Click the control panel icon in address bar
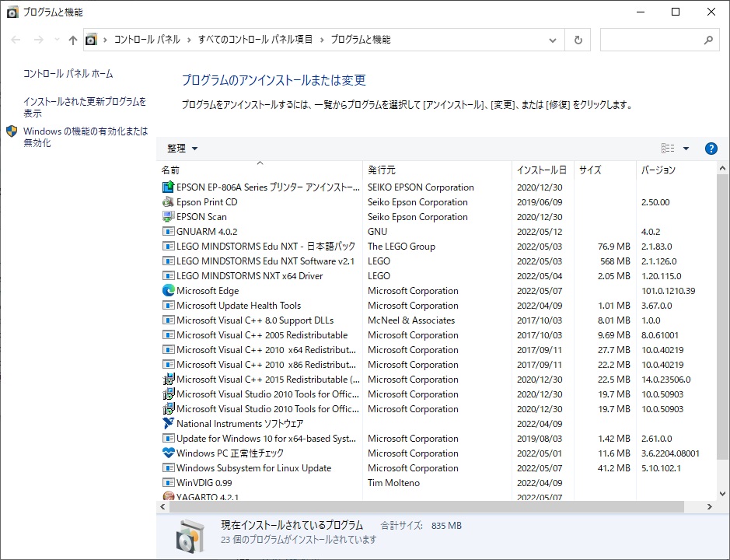 coord(91,40)
